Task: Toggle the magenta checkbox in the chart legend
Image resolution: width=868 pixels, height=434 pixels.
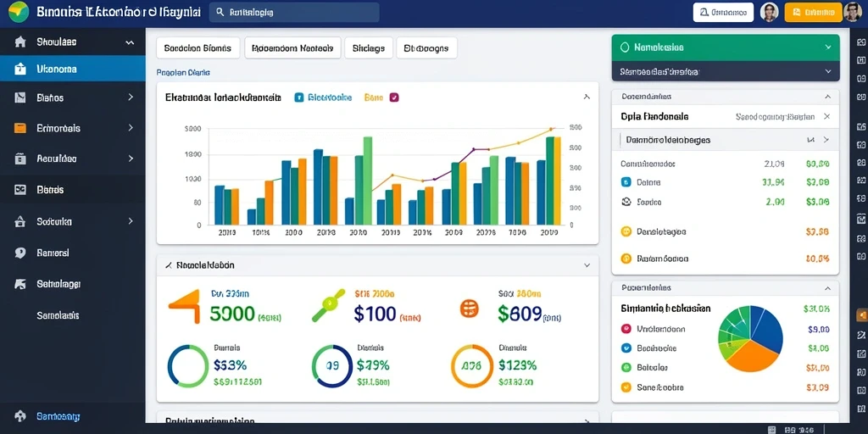Action: 394,98
